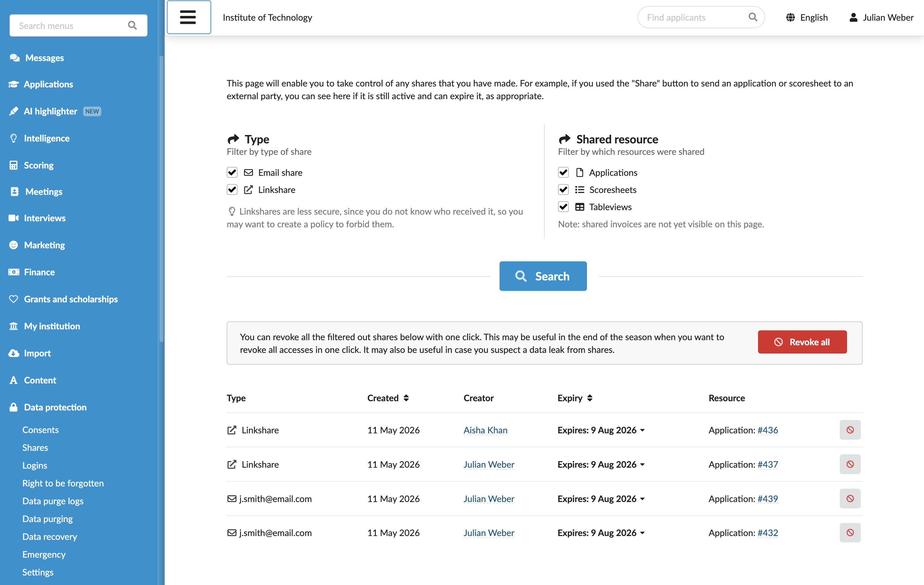Focus the Search menus input field
This screenshot has height=585, width=924.
pyautogui.click(x=78, y=26)
